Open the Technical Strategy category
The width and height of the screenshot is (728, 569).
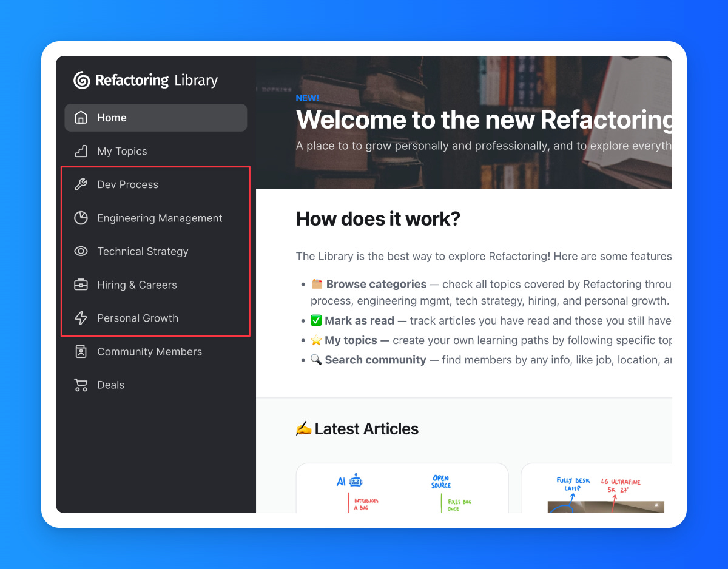156,251
